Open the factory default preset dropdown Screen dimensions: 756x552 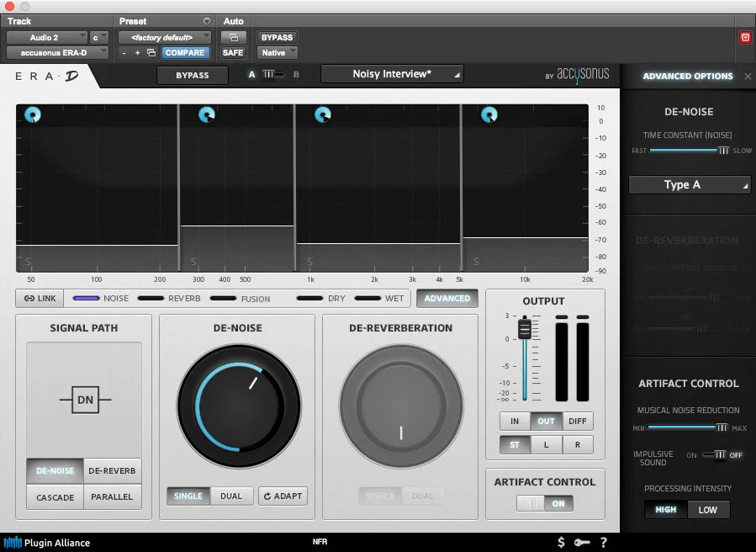coord(165,38)
